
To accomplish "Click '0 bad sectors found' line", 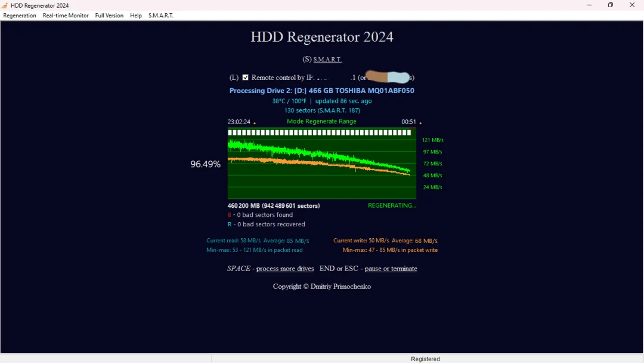I will coord(261,214).
